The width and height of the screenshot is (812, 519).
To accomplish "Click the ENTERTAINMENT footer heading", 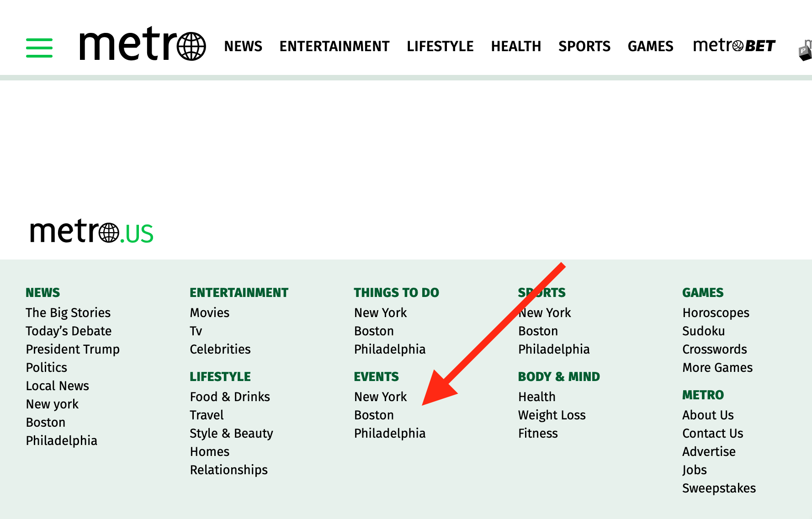I will click(239, 292).
